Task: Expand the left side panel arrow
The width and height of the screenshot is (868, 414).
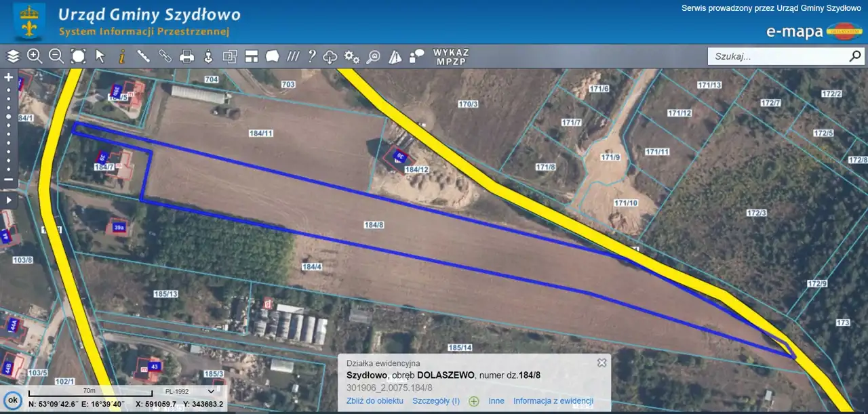Action: (x=9, y=201)
